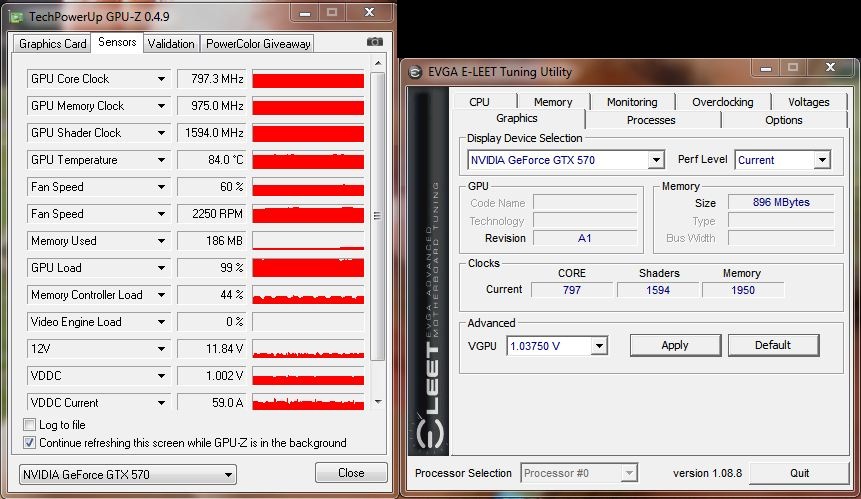Screen dimensions: 861x499
Task: Open the E-LEET display device dropdown
Action: 656,160
